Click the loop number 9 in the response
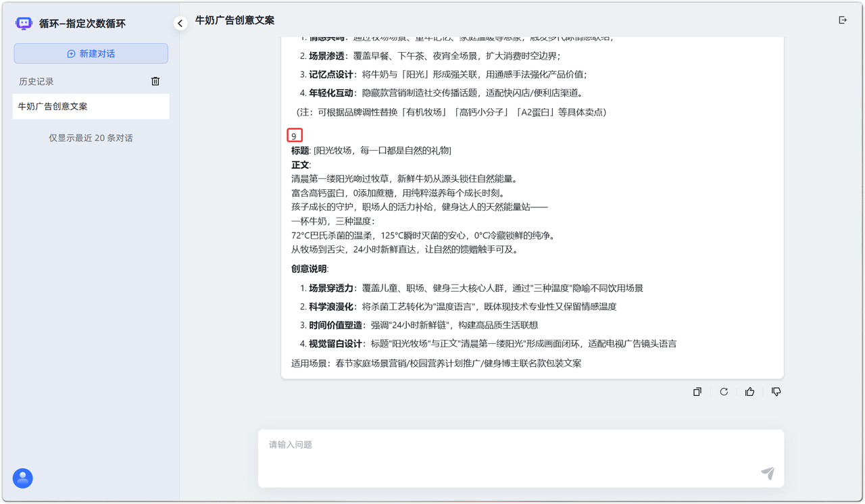Viewport: 865px width, 504px height. click(294, 136)
